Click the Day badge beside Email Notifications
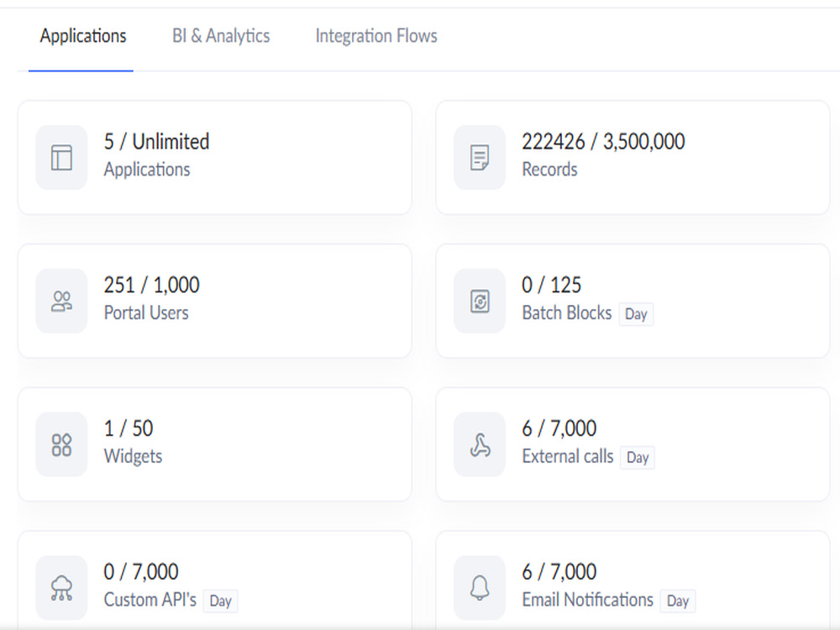This screenshot has width=840, height=630. [x=678, y=601]
